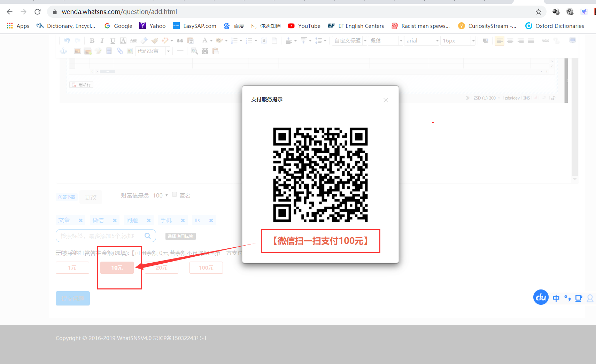The width and height of the screenshot is (596, 364).
Task: Insert an anchor using the anchor icon
Action: (63, 51)
